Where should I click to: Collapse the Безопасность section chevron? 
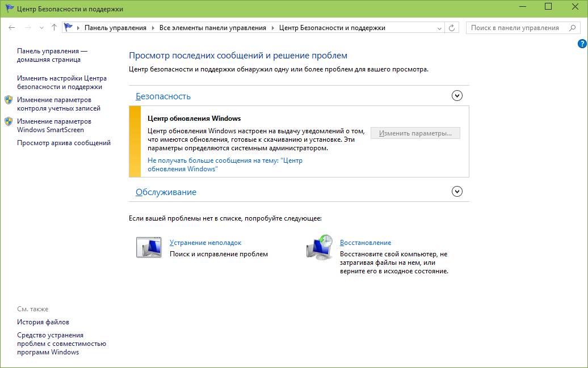point(457,96)
